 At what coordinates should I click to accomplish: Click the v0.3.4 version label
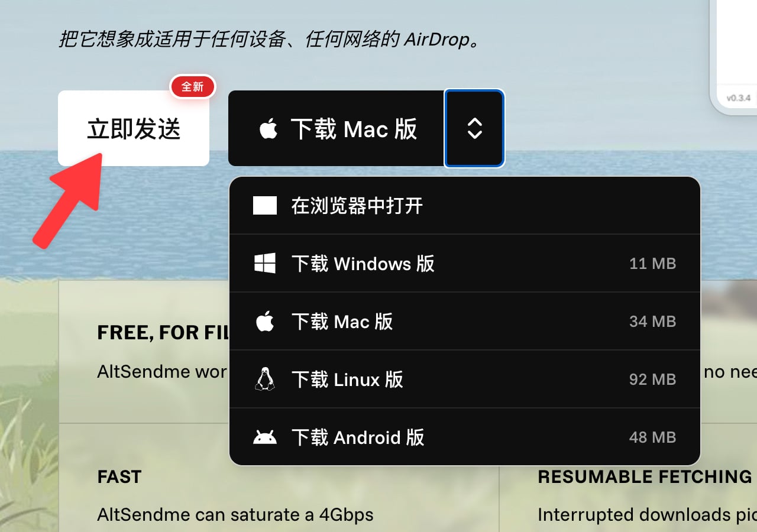click(738, 98)
